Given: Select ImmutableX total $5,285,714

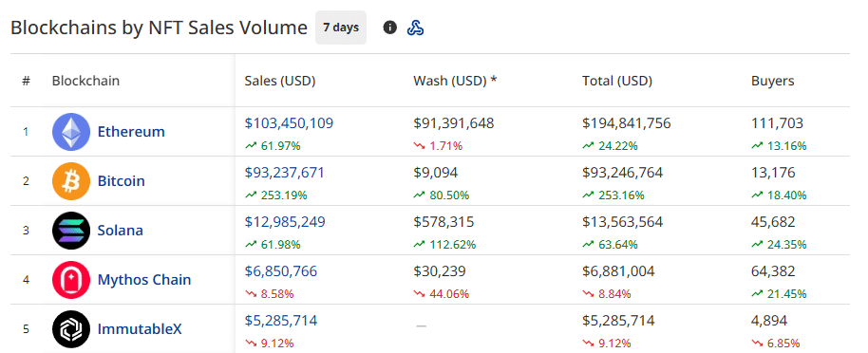Looking at the screenshot, I should (x=619, y=320).
